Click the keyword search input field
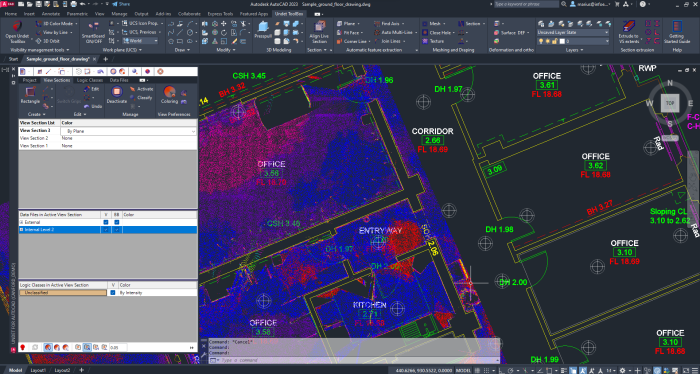The width and height of the screenshot is (700, 374). pyautogui.click(x=526, y=4)
